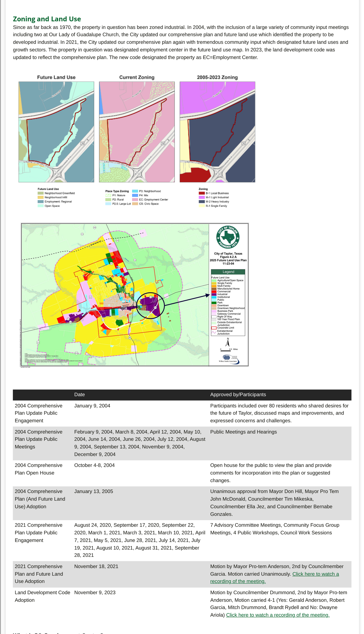Select the 'Zoning and Land Use' heading
The width and height of the screenshot is (364, 634).
click(47, 19)
